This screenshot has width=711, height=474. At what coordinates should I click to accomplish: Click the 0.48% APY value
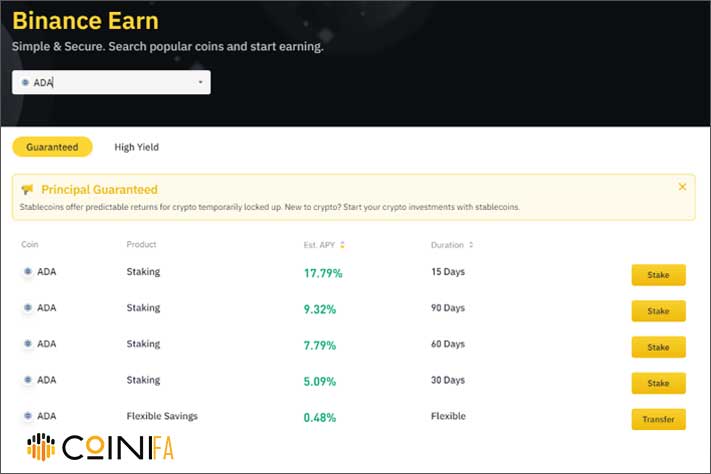tap(320, 418)
